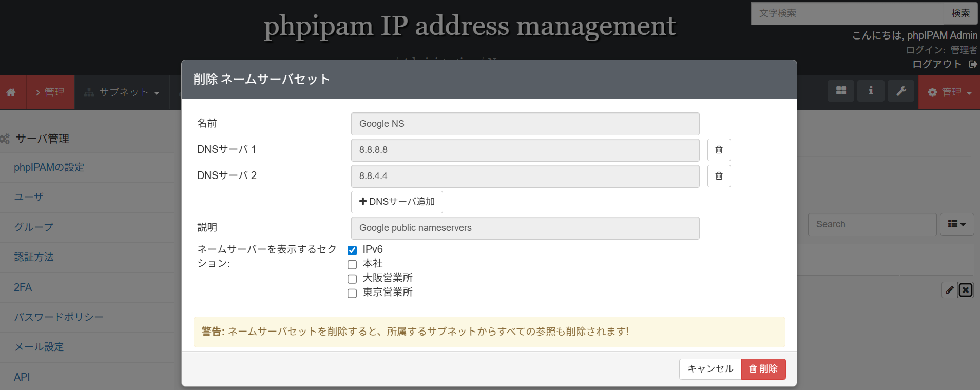
Task: Open the table list-view options dropdown
Action: pos(957,224)
